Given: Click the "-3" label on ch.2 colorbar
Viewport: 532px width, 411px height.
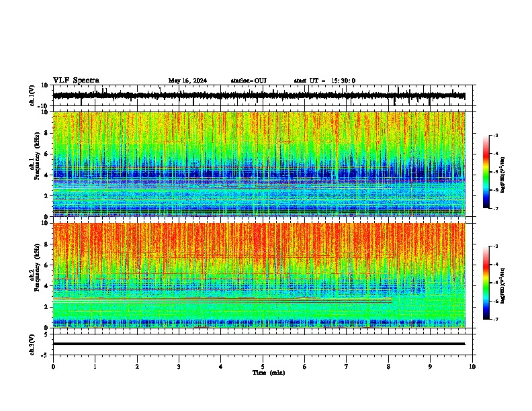Looking at the screenshot, I should tap(496, 246).
